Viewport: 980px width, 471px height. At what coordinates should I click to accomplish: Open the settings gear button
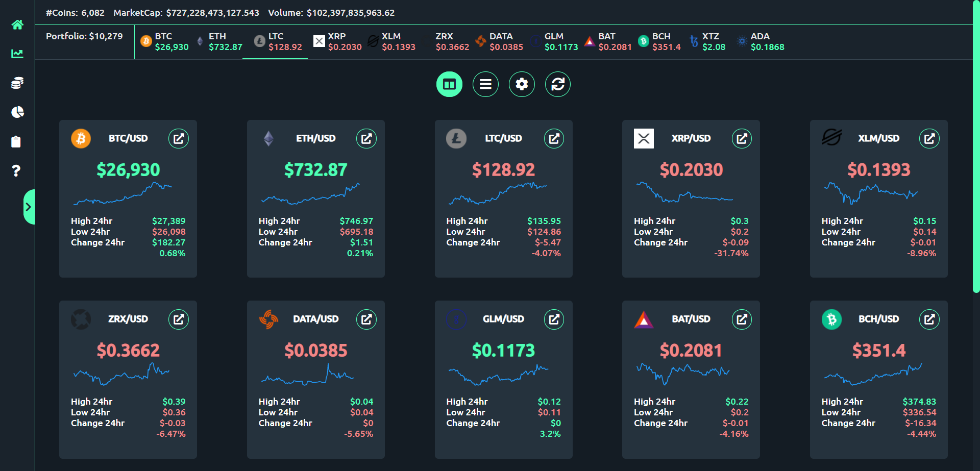click(x=522, y=84)
